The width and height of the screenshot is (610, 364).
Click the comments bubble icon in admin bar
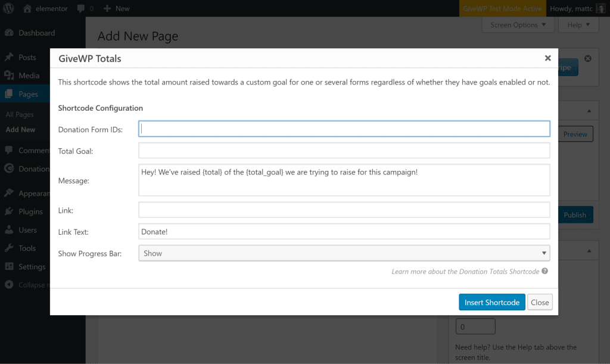tap(80, 8)
